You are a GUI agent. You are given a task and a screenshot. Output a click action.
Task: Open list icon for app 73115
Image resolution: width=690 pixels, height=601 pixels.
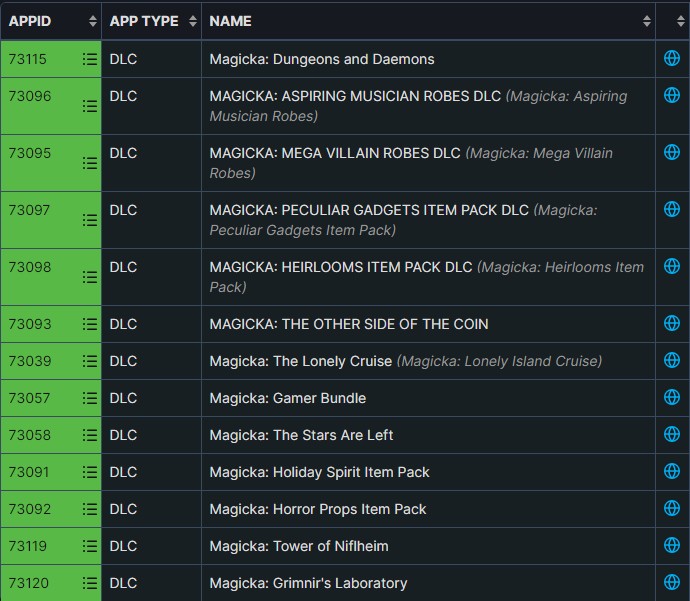(x=90, y=59)
